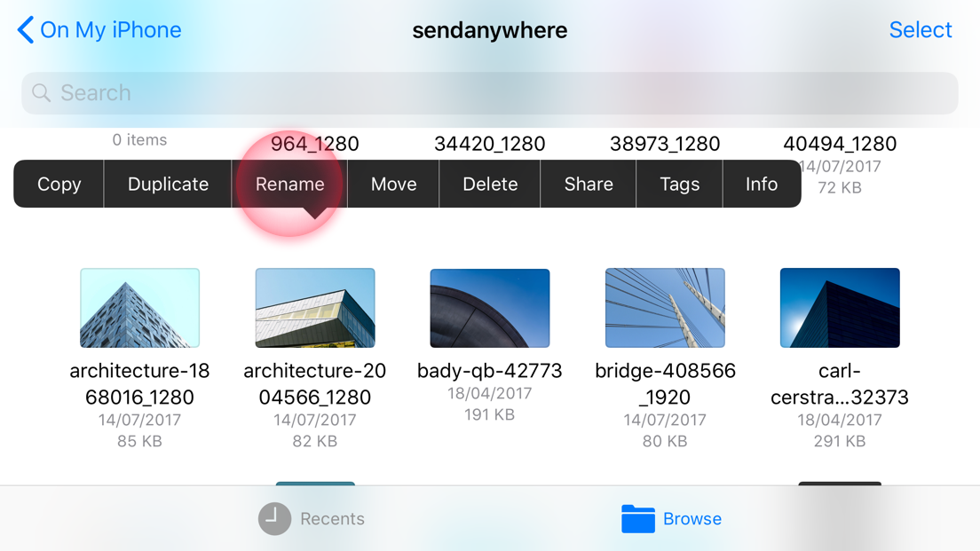Click the Recents clock icon
Viewport: 980px width, 551px height.
(x=274, y=518)
